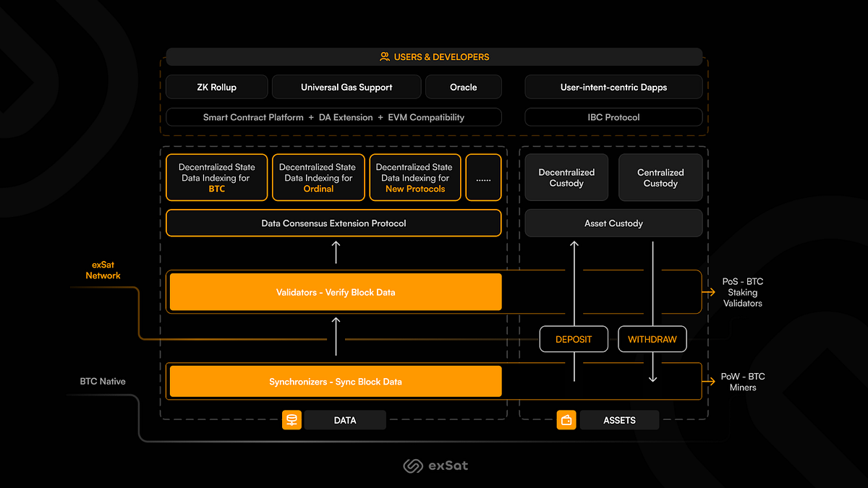Click the DATA label button
The width and height of the screenshot is (868, 488).
pyautogui.click(x=345, y=419)
